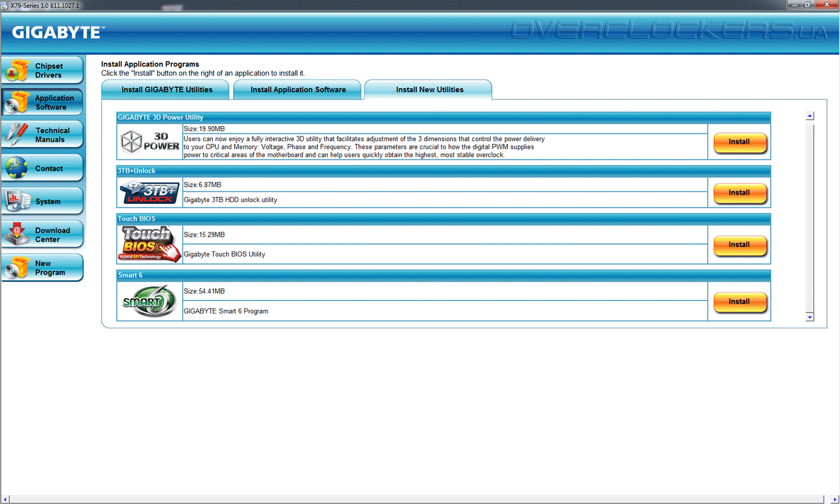The image size is (840, 504).
Task: Click the System monitor icon
Action: [17, 201]
